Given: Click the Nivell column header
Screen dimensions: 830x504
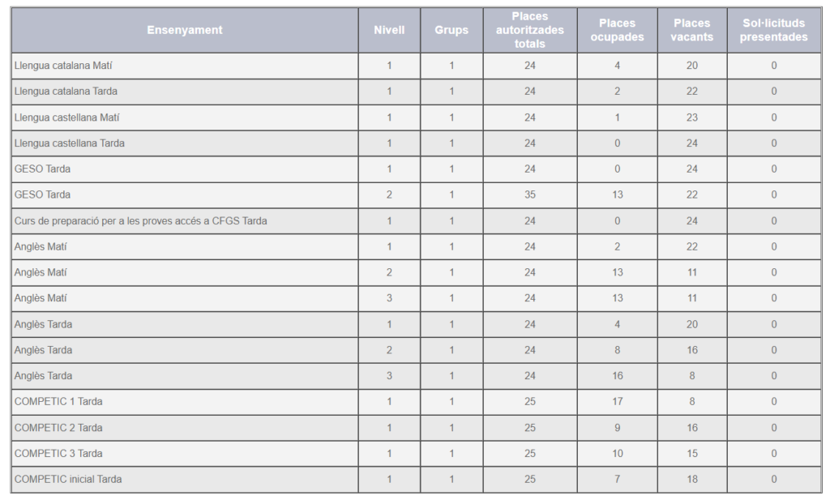Looking at the screenshot, I should coord(389,30).
